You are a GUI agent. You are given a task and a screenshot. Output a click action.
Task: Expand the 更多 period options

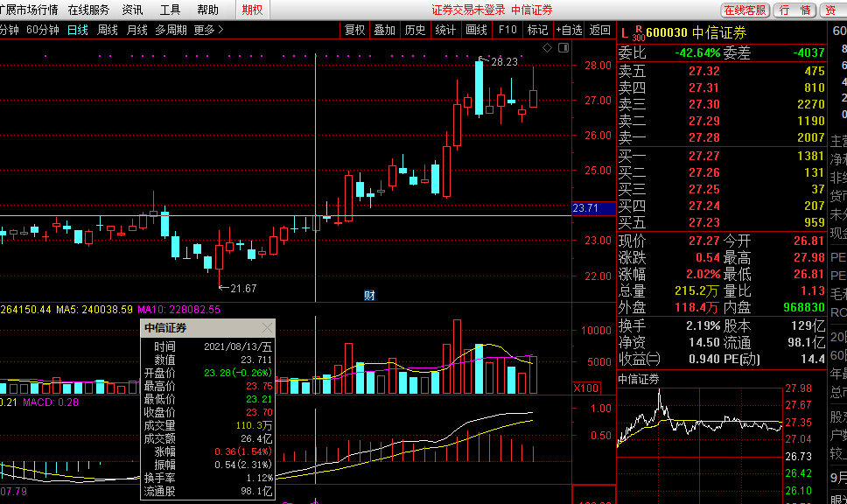click(x=208, y=31)
